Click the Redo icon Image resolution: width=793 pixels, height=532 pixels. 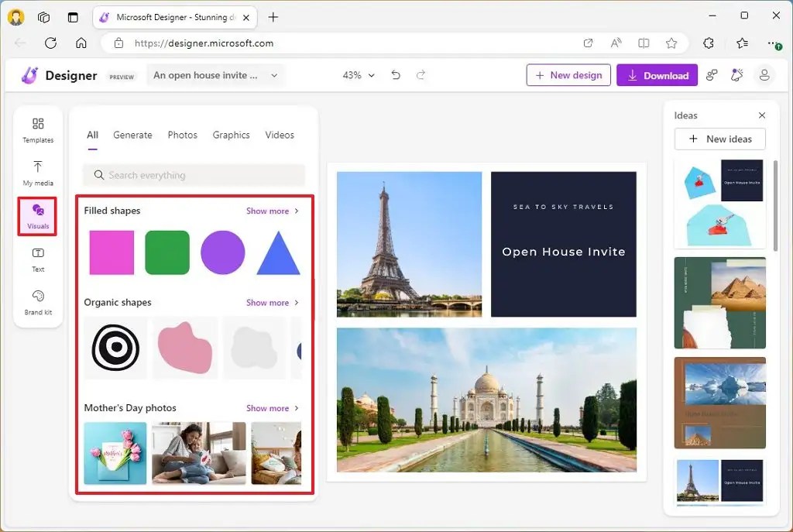[420, 75]
